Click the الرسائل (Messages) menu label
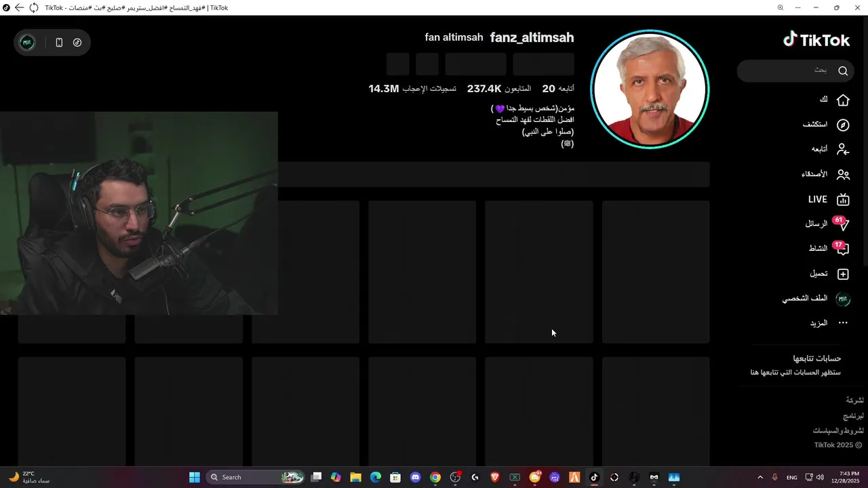This screenshot has height=488, width=868. [x=816, y=224]
